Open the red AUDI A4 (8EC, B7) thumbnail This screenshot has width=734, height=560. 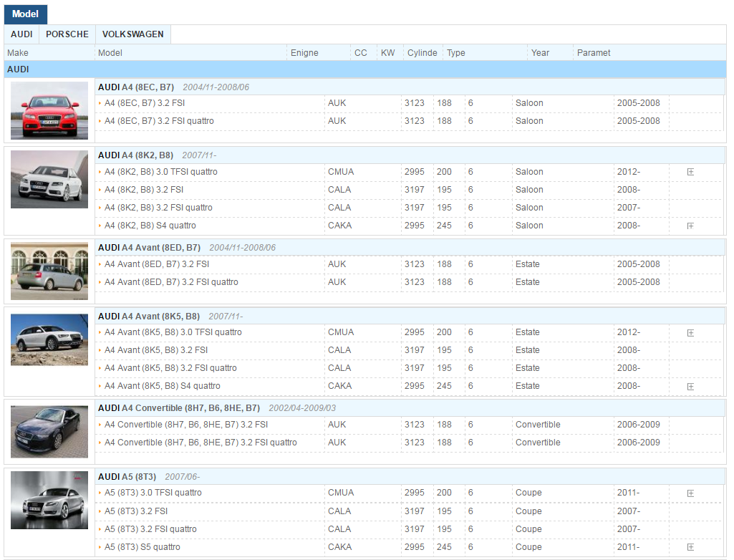(49, 110)
